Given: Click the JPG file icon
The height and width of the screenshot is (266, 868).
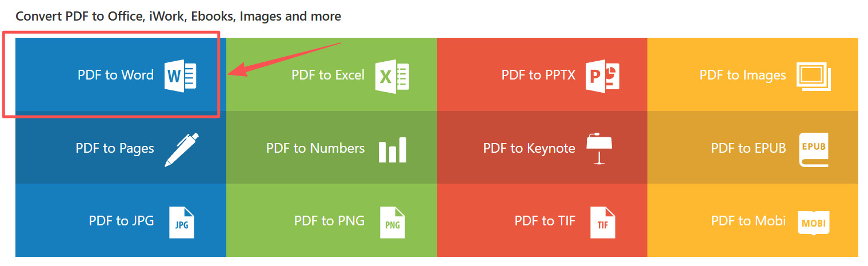Looking at the screenshot, I should (x=182, y=222).
